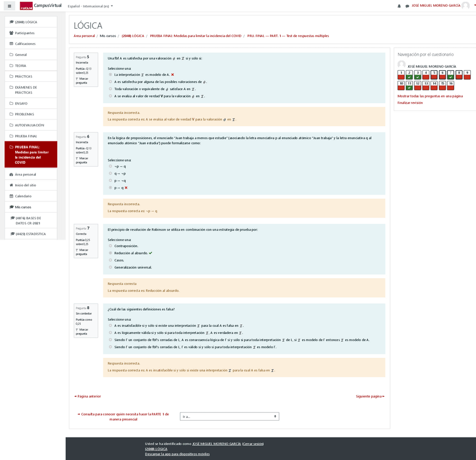Open Calendario in the sidebar
The width and height of the screenshot is (476, 460).
[x=23, y=196]
